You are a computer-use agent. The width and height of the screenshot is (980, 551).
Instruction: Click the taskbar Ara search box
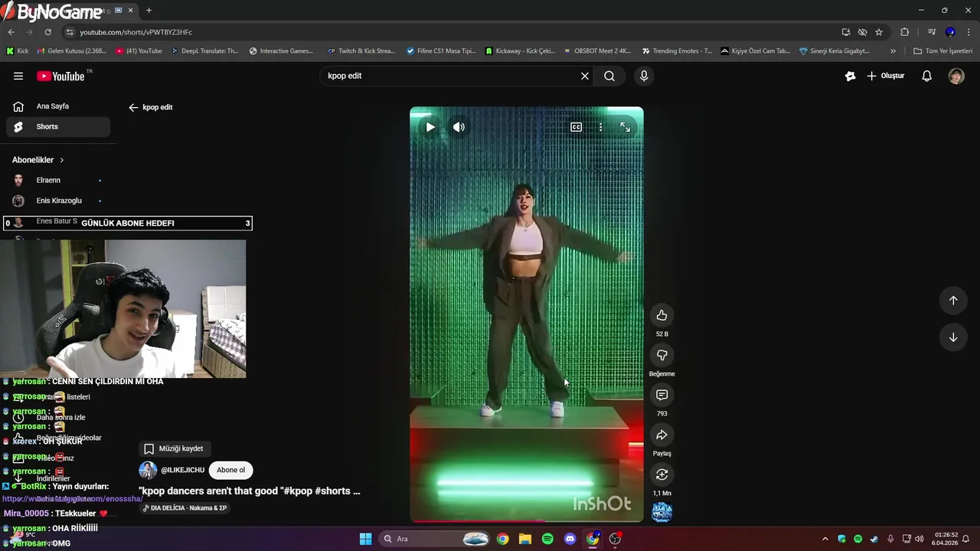pyautogui.click(x=434, y=539)
